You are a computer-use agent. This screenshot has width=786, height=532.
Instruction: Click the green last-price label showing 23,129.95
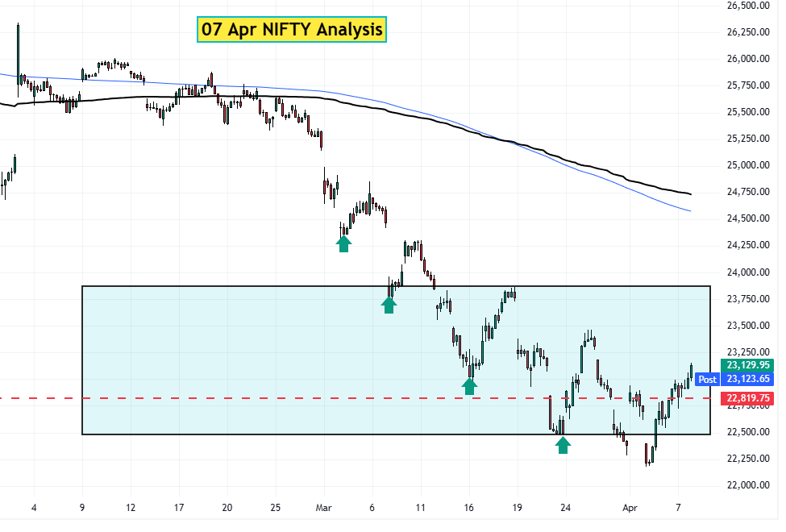coord(746,365)
